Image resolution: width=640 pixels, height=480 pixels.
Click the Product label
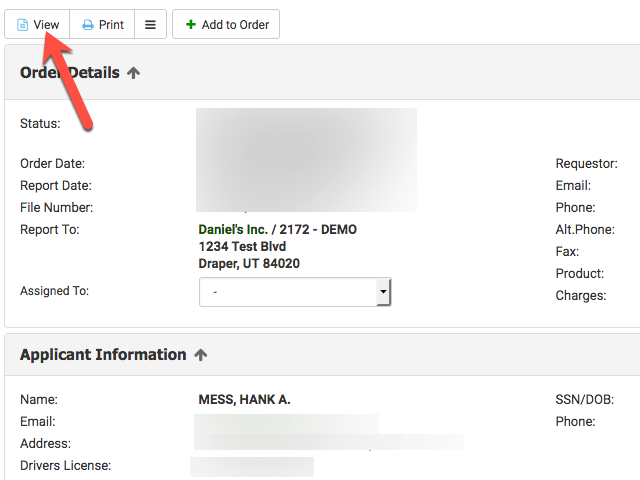pyautogui.click(x=579, y=274)
